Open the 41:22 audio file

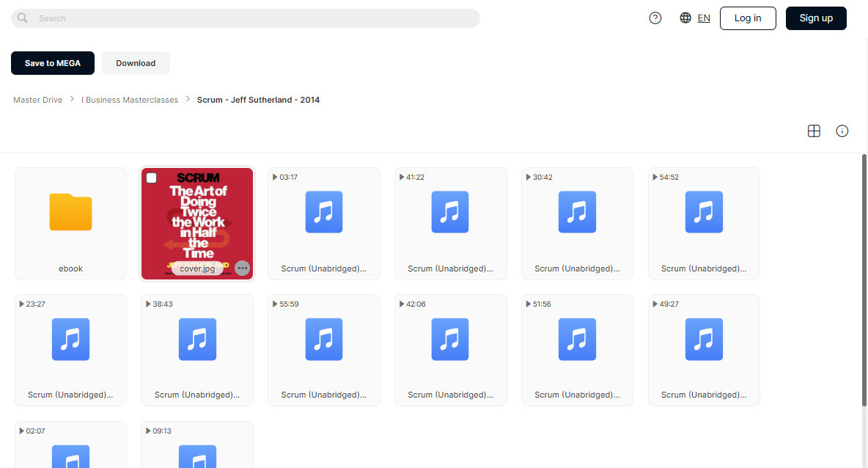(451, 224)
